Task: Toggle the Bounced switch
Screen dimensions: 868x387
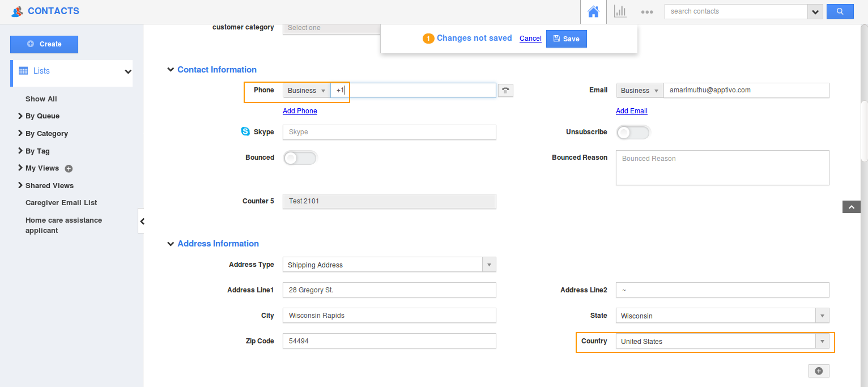Action: pos(300,158)
